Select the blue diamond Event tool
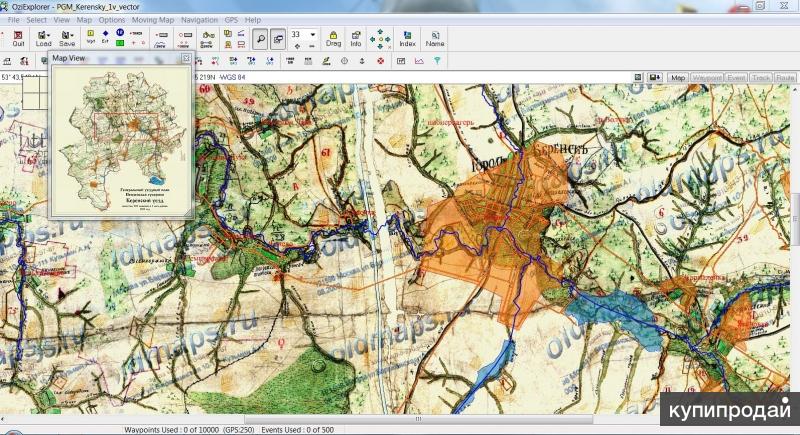Image resolution: width=800 pixels, height=435 pixels. [x=105, y=34]
